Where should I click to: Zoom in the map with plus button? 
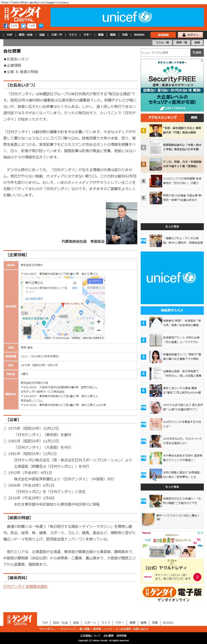tap(99, 322)
